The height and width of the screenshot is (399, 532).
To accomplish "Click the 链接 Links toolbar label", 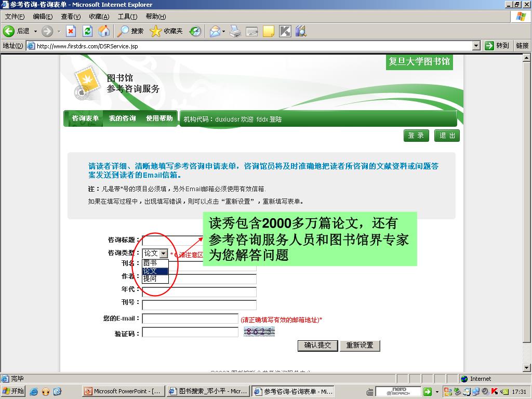I will (x=522, y=46).
